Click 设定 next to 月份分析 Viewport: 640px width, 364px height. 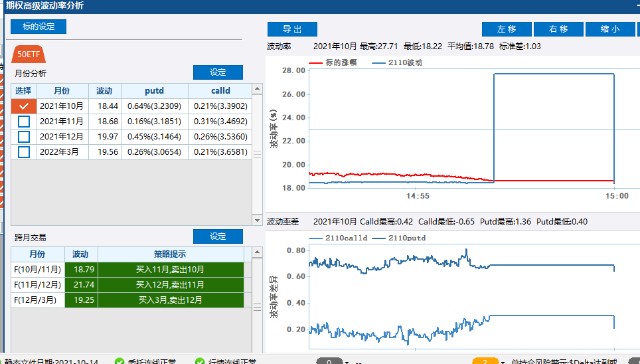(x=218, y=73)
